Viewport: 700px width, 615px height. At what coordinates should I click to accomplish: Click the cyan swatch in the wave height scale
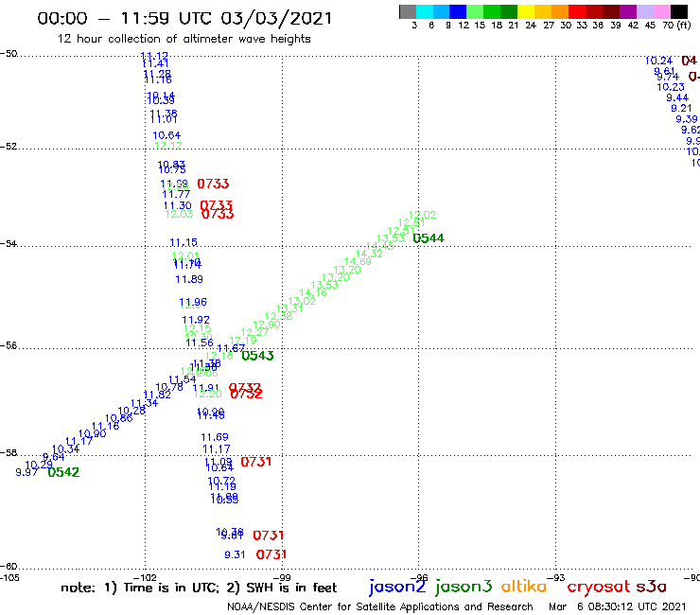point(424,11)
